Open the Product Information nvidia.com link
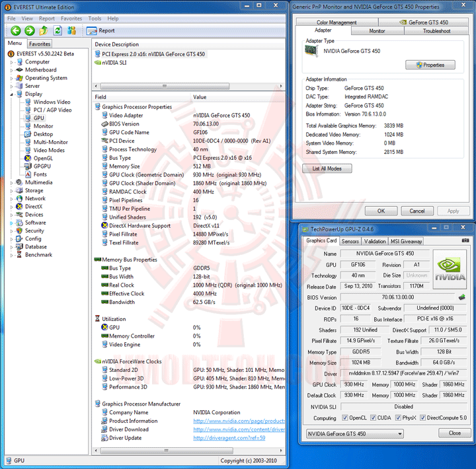The width and height of the screenshot is (476, 469). [x=239, y=421]
